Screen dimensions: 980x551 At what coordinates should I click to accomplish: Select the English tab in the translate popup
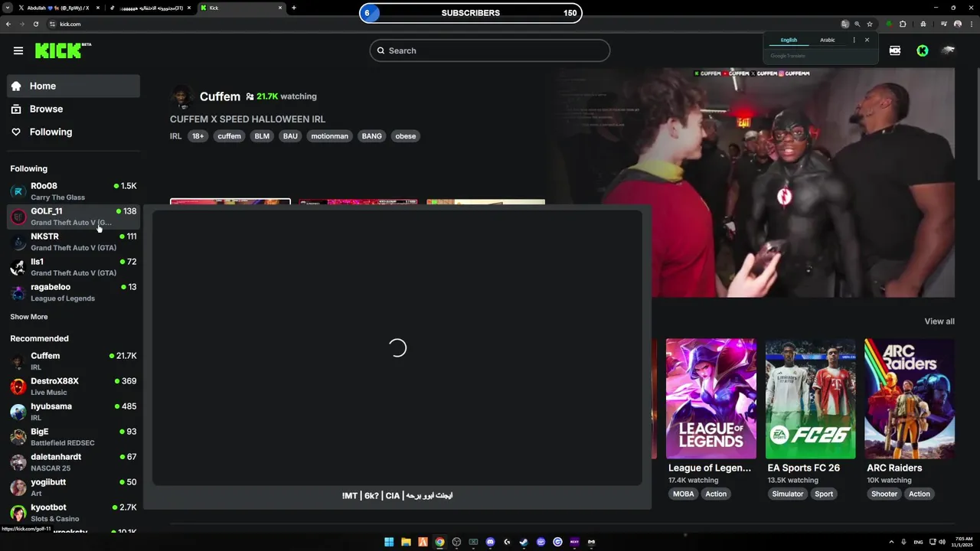click(x=789, y=40)
